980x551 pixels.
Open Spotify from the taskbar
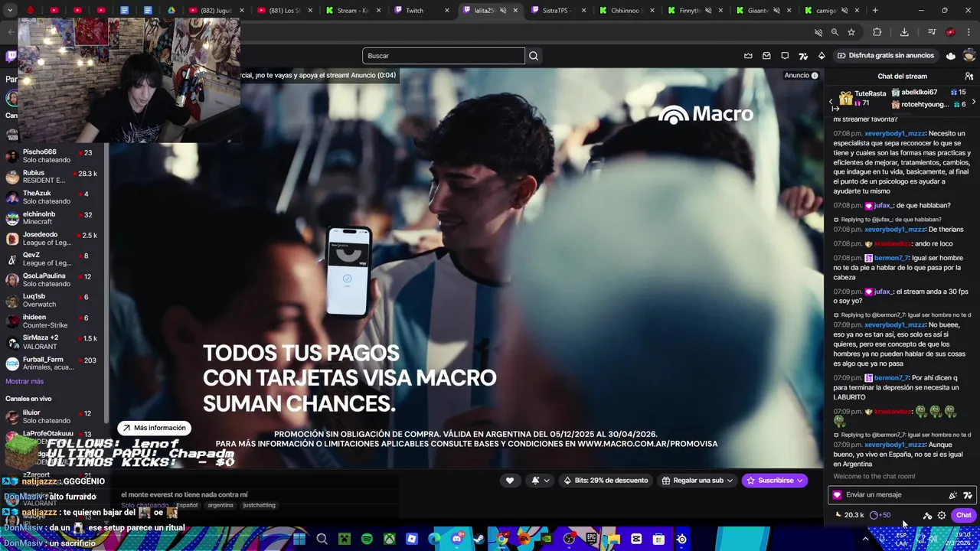[367, 539]
